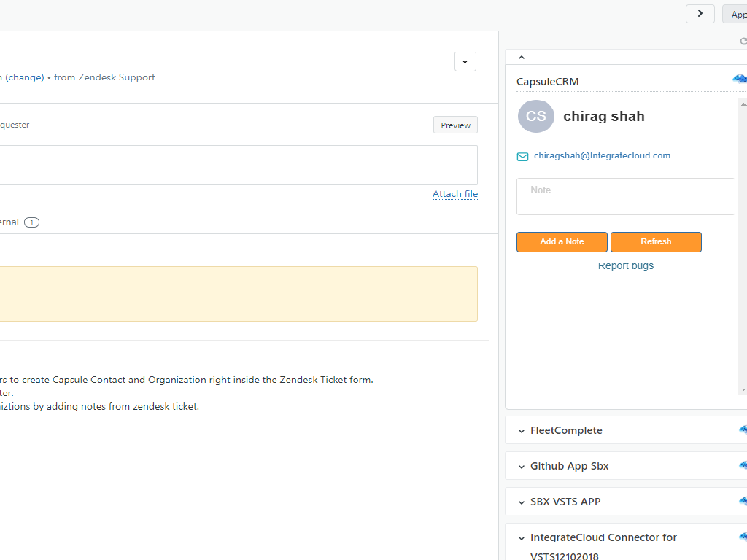Open the Report bugs link
Screen dimensions: 747x560
[626, 266]
